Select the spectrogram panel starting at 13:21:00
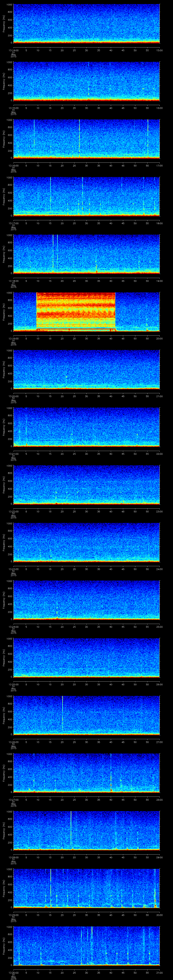The height and width of the screenshot is (980, 173). click(86, 427)
